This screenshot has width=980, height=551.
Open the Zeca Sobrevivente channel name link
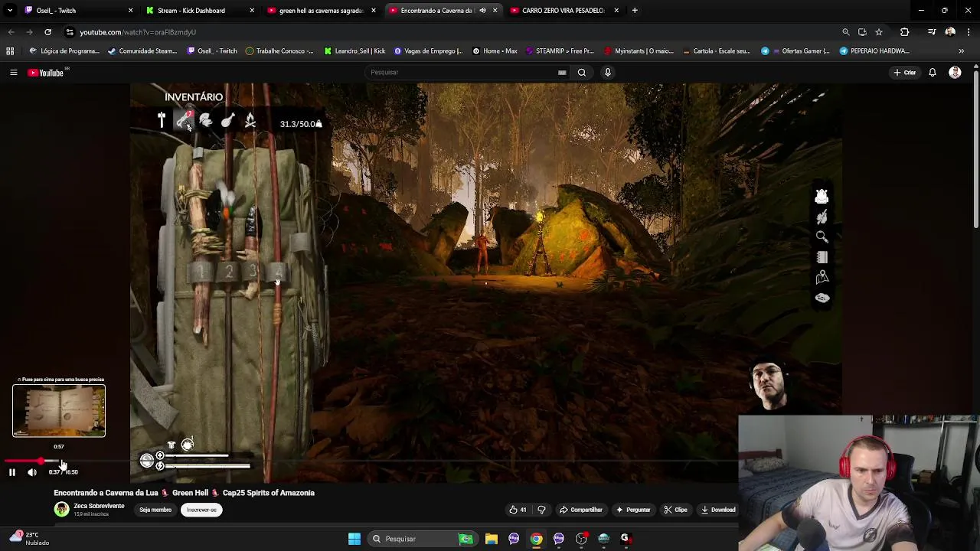(x=99, y=506)
